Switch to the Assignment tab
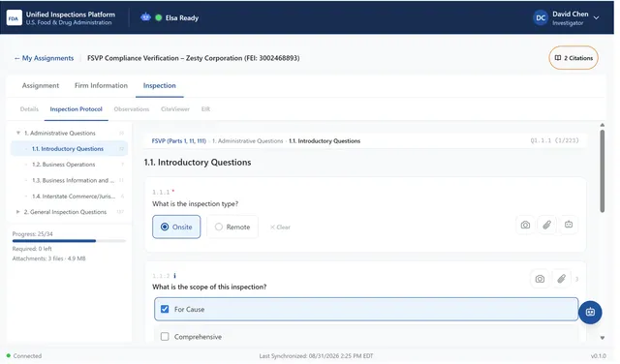Viewport: 620px width, 364px height. point(41,85)
